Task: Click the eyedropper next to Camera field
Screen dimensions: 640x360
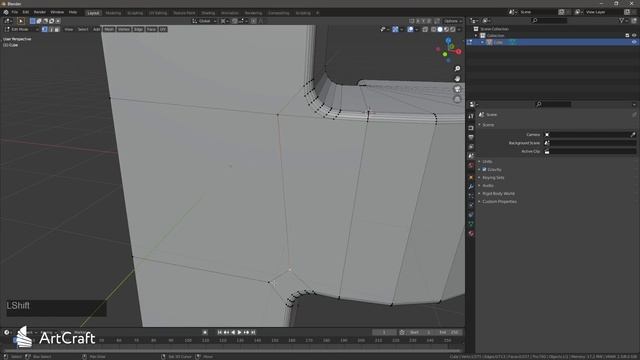Action: pos(633,135)
